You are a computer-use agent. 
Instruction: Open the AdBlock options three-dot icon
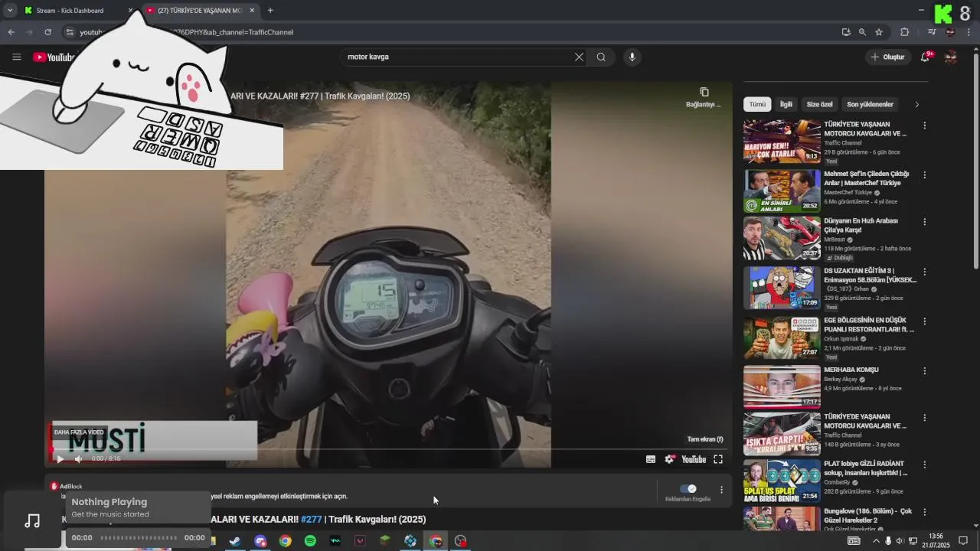[720, 490]
